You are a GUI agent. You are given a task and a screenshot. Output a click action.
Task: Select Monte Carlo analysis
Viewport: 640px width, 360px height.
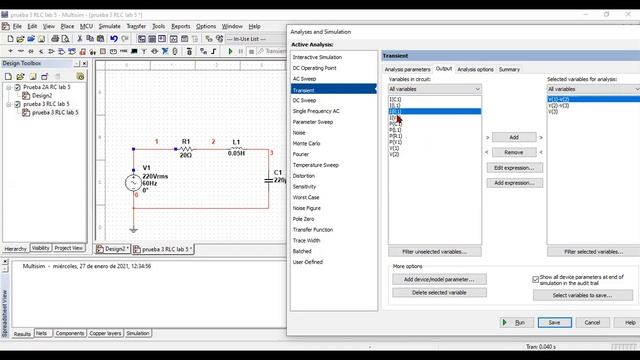pyautogui.click(x=307, y=143)
